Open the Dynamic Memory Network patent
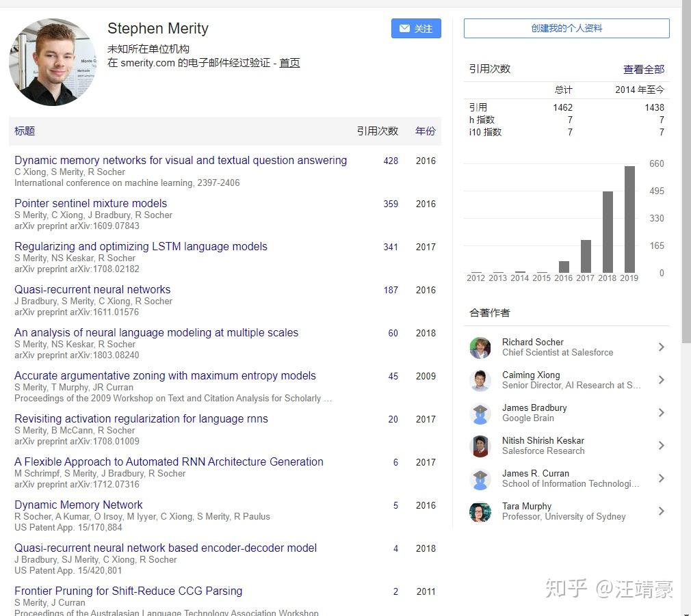 point(79,505)
